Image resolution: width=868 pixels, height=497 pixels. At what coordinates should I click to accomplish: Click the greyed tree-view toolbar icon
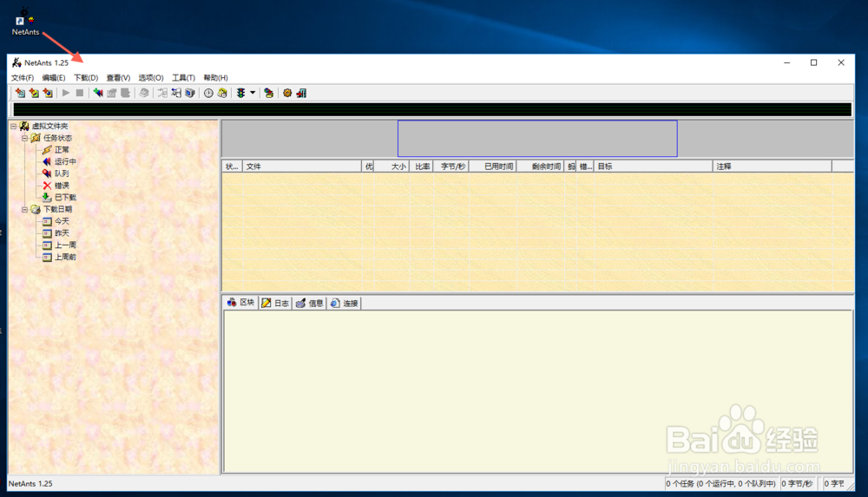(x=162, y=93)
